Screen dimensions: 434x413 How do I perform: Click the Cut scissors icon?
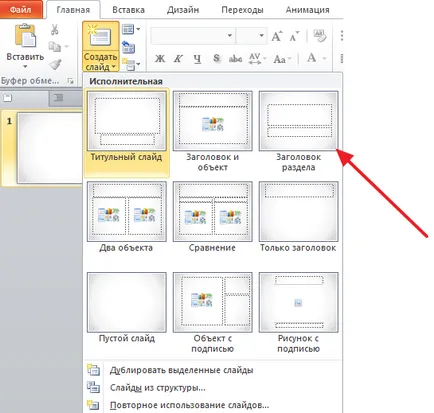[55, 29]
